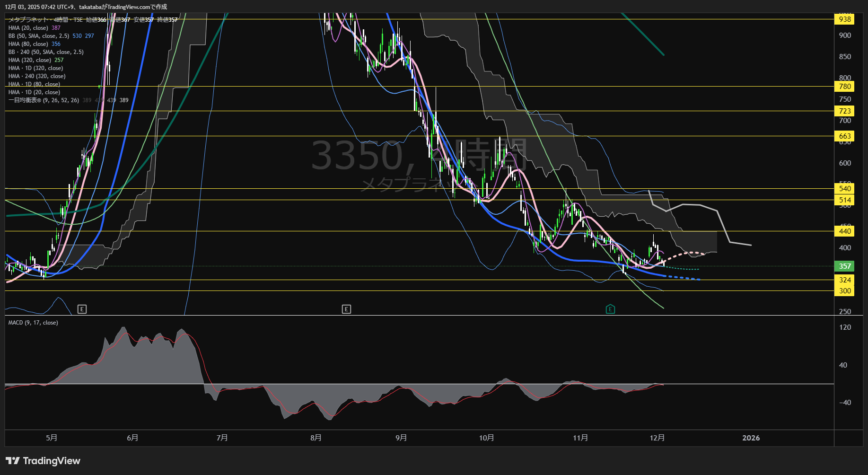Select the BB (50, SMA, close, 2.5) legend
868x475 pixels.
(39, 36)
